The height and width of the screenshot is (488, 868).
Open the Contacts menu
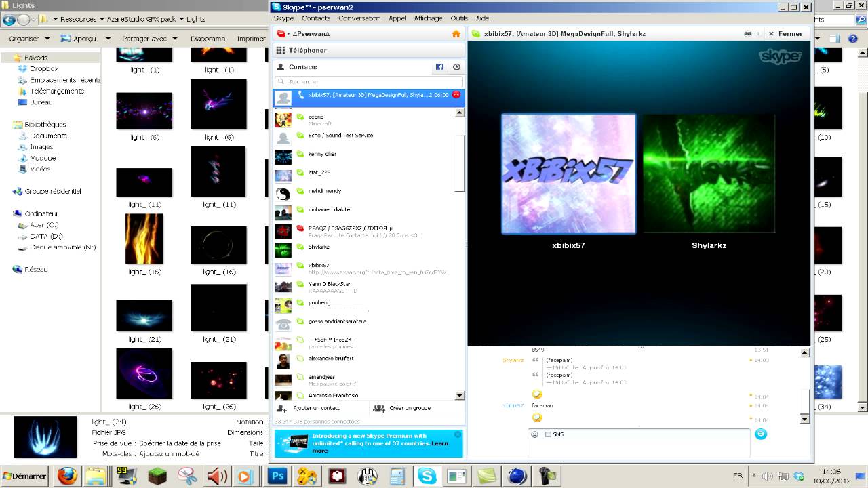pos(316,18)
